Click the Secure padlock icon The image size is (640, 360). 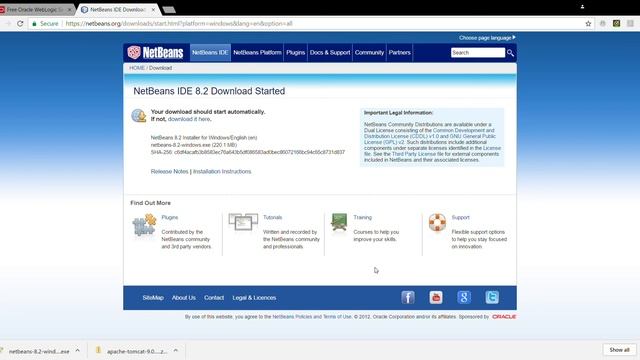[x=34, y=24]
